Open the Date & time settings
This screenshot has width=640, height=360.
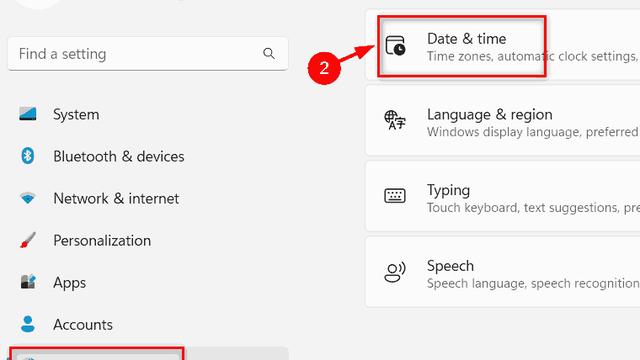[x=503, y=45]
